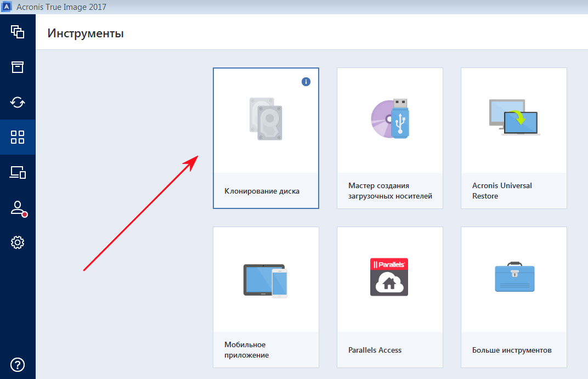Click the USB and CD bootable media icon
This screenshot has width=588, height=379.
(390, 119)
